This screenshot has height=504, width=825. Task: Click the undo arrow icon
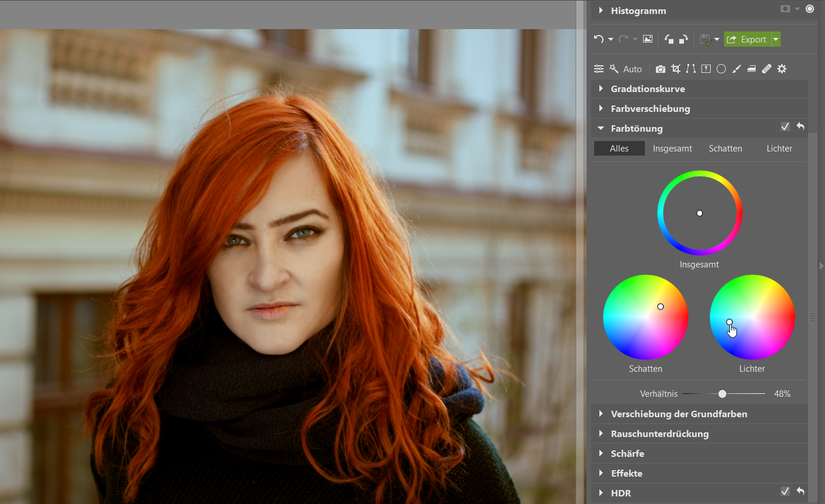click(x=598, y=39)
